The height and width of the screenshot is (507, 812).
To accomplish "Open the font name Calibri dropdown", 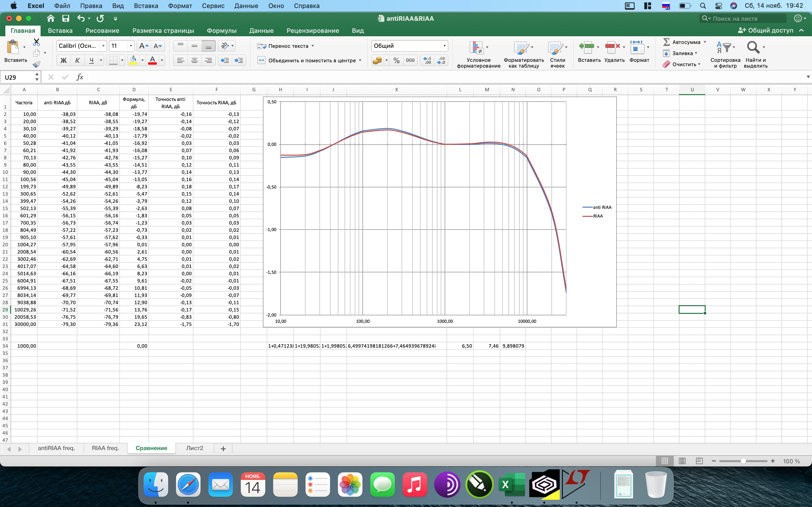I will click(104, 46).
